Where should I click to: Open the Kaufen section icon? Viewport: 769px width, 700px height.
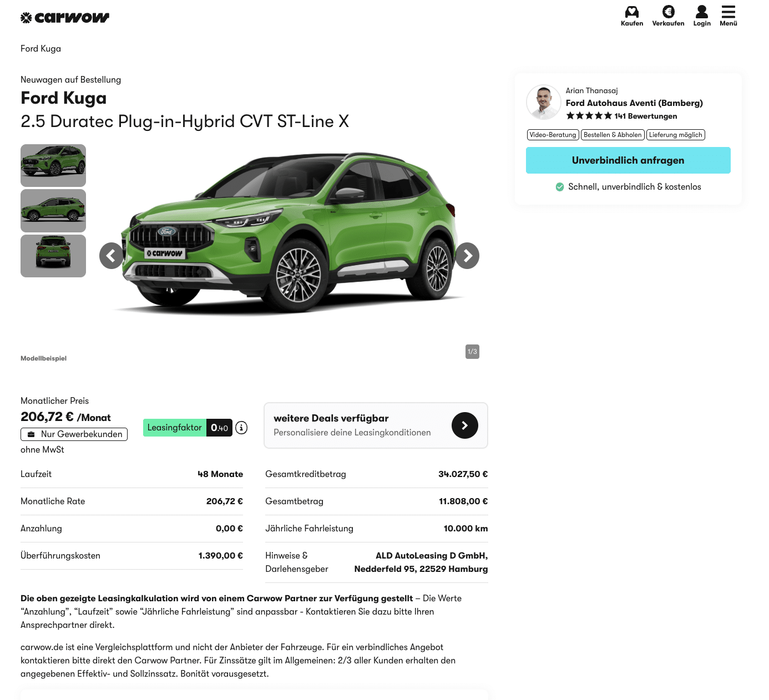pos(631,12)
